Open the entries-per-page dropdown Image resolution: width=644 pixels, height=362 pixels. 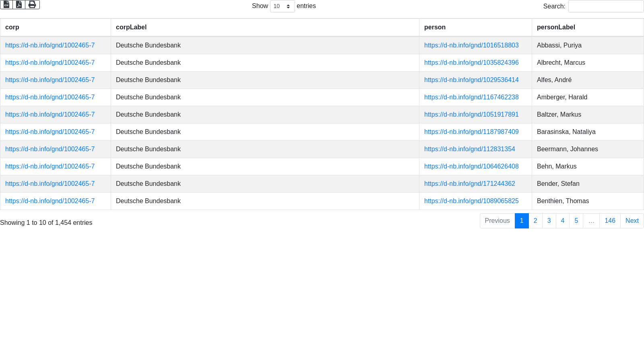[x=282, y=6]
